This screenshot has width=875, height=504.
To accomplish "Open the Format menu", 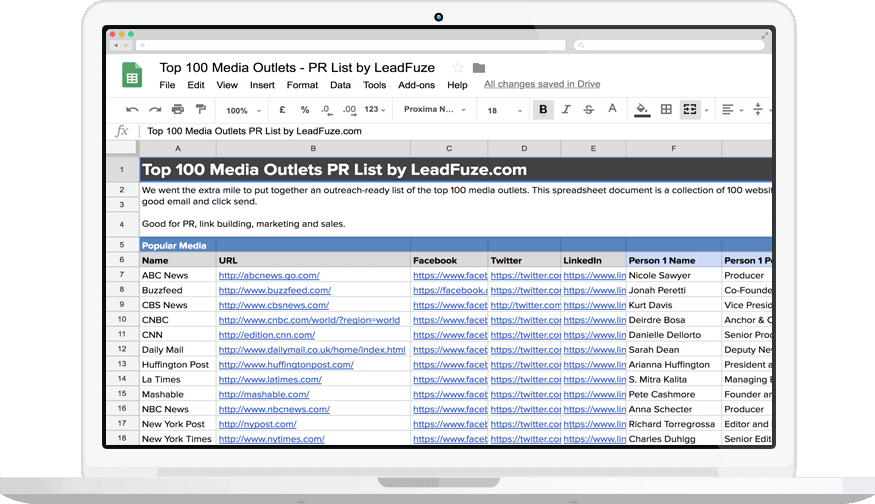I will coord(302,85).
